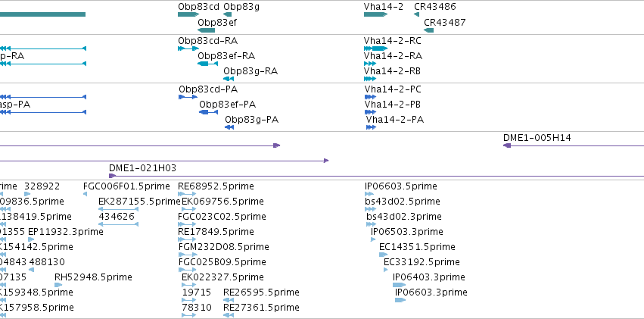Viewport: 644px width, 319px height.
Task: Click the RE68952.5prime EST label
Action: [216, 186]
